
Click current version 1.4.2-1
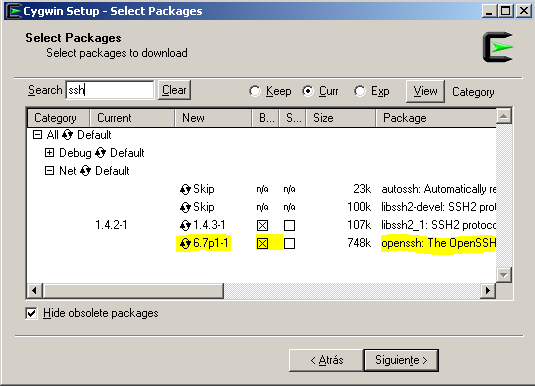(111, 225)
